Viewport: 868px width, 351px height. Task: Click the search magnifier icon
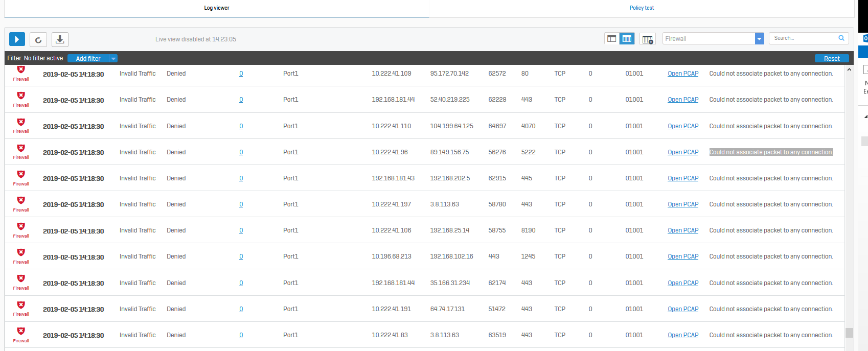(841, 38)
